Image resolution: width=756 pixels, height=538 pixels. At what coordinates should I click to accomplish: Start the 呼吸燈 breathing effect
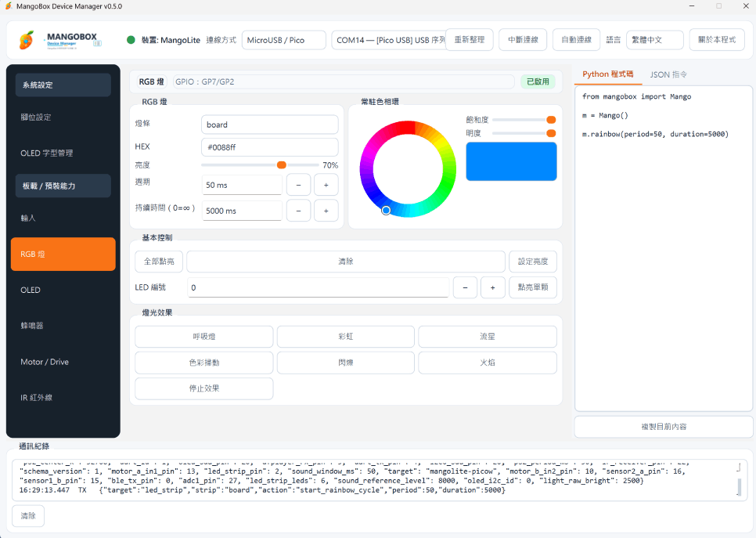click(204, 337)
